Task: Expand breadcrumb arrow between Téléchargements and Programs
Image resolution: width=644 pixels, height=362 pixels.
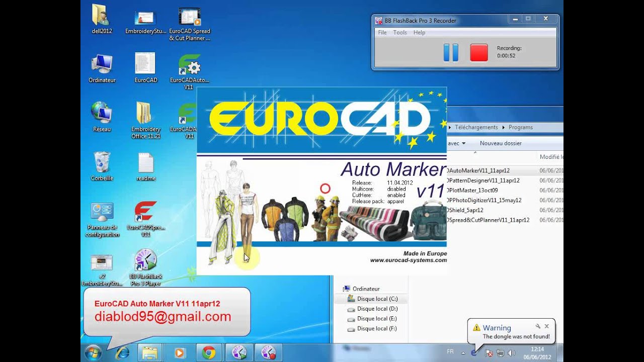Action: coord(503,127)
